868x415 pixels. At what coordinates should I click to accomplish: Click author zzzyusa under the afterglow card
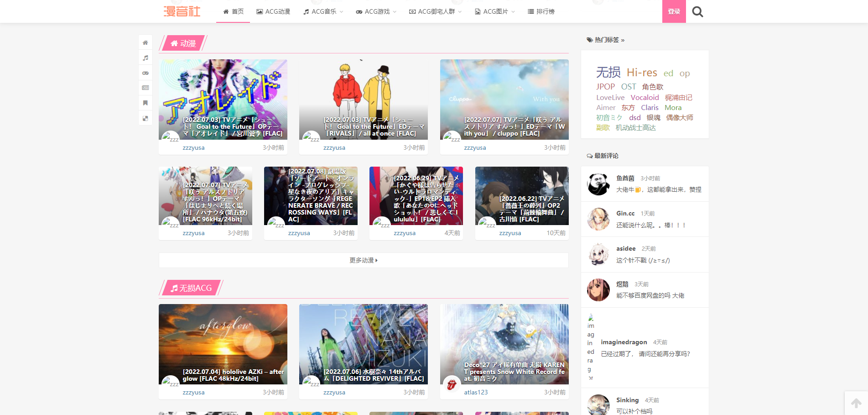click(193, 392)
